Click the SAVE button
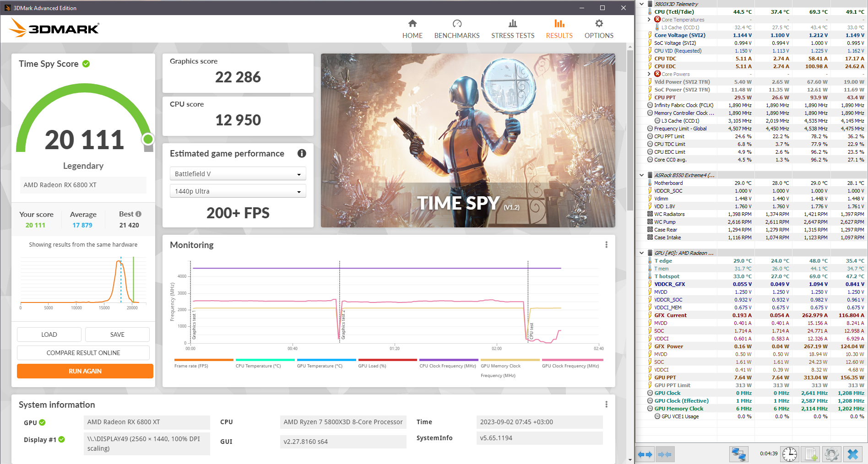 117,335
